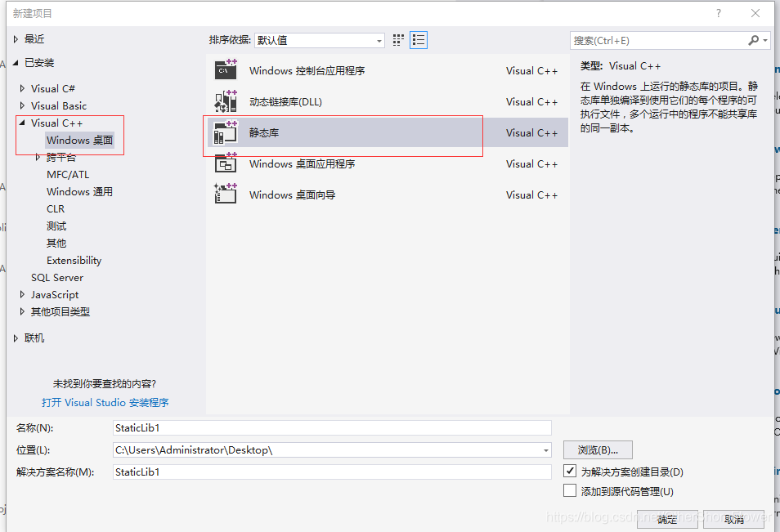Viewport: 780px width, 532px height.
Task: Click the 取消 button
Action: click(x=734, y=520)
